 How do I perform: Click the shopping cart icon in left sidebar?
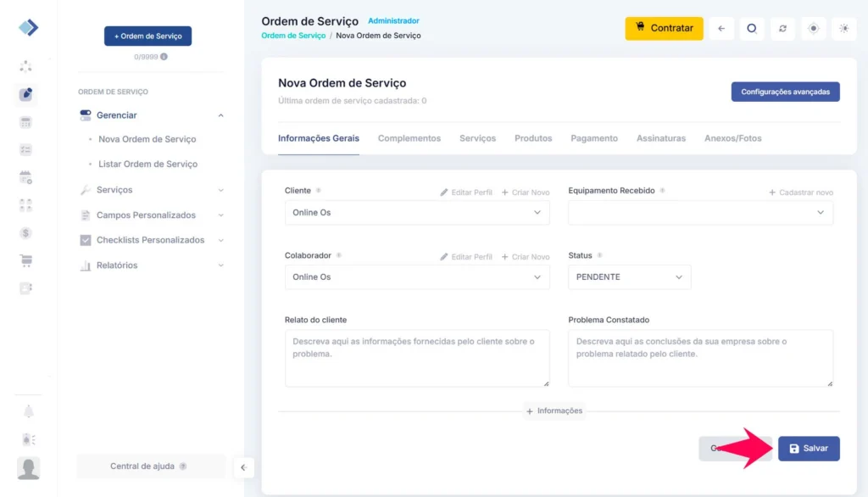pos(26,260)
